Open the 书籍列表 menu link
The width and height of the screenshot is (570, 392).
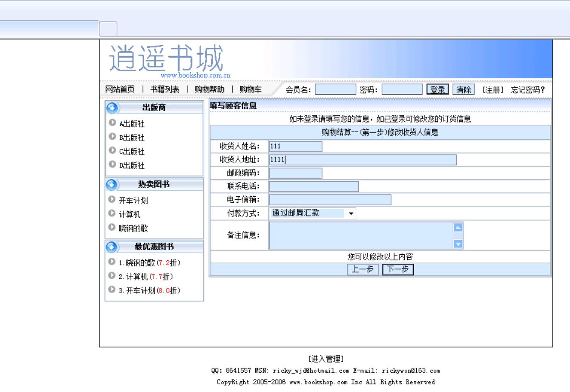pyautogui.click(x=165, y=90)
